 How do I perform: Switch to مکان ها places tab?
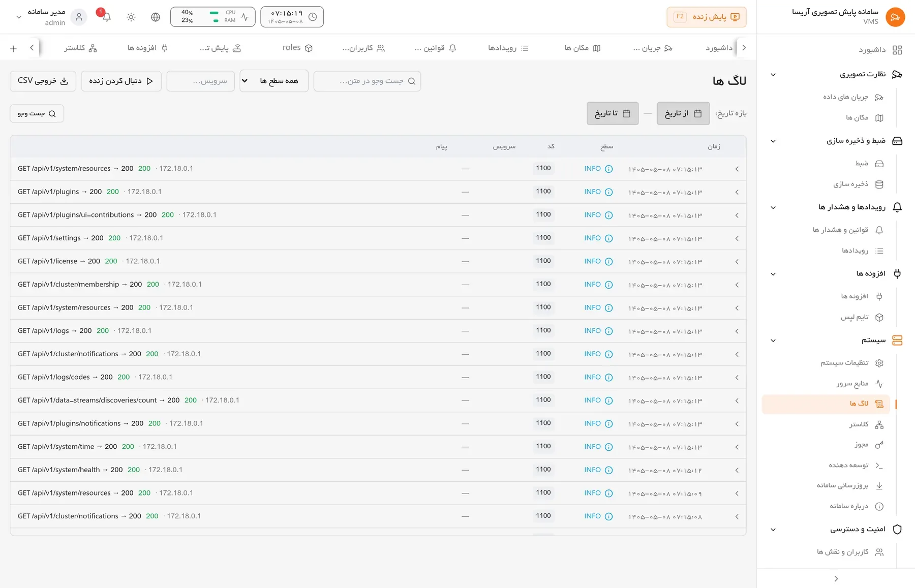click(x=583, y=48)
